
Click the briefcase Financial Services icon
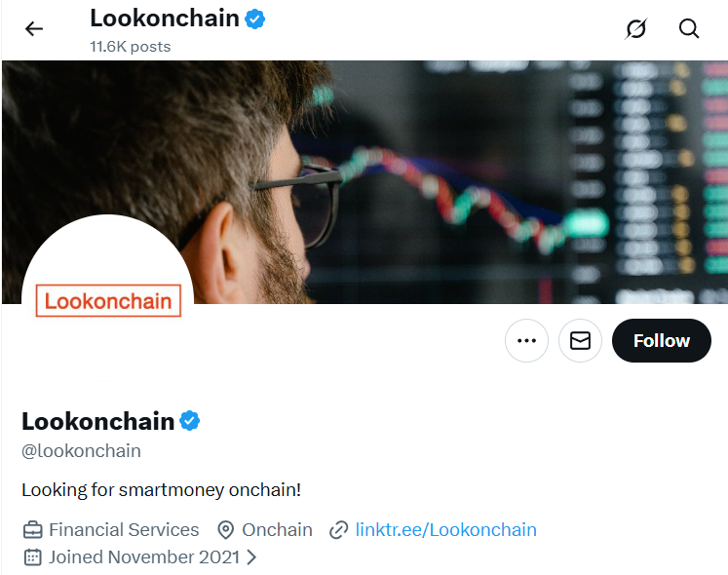(33, 530)
